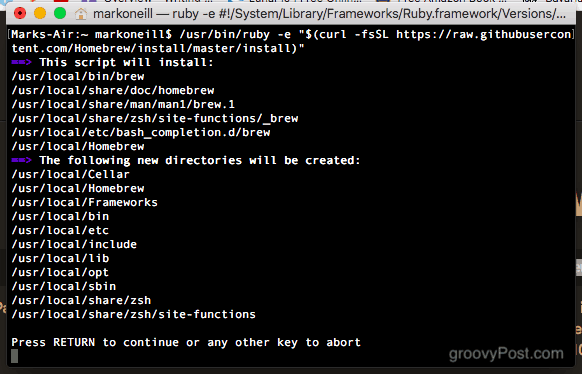Click the purple arrow before 'This script will install'
This screenshot has height=374, width=582.
(x=21, y=62)
